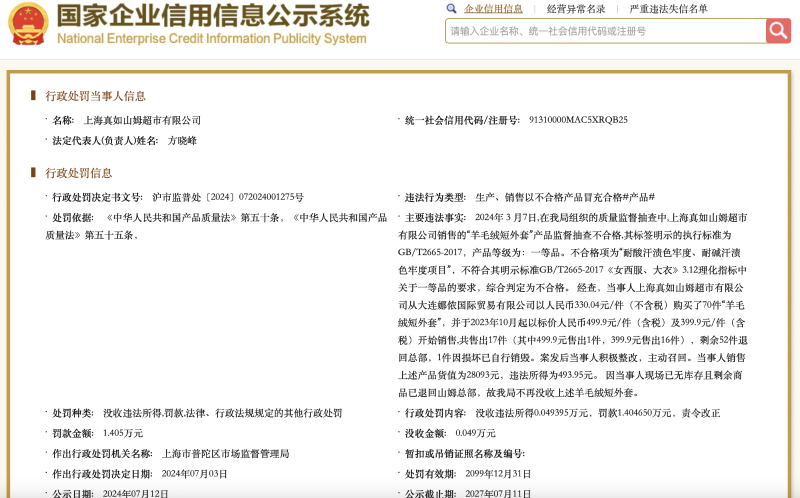
Task: Click decision date 2024年07月03日
Action: [194, 474]
